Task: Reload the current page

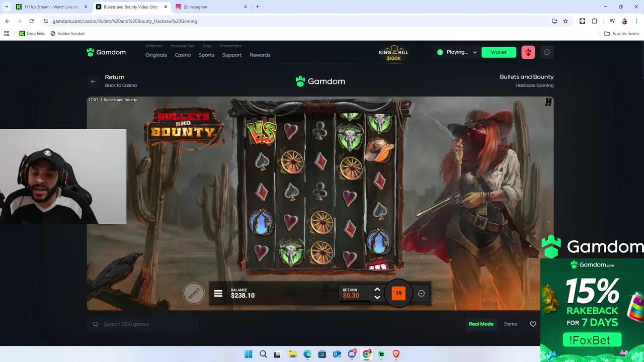Action: point(31,21)
